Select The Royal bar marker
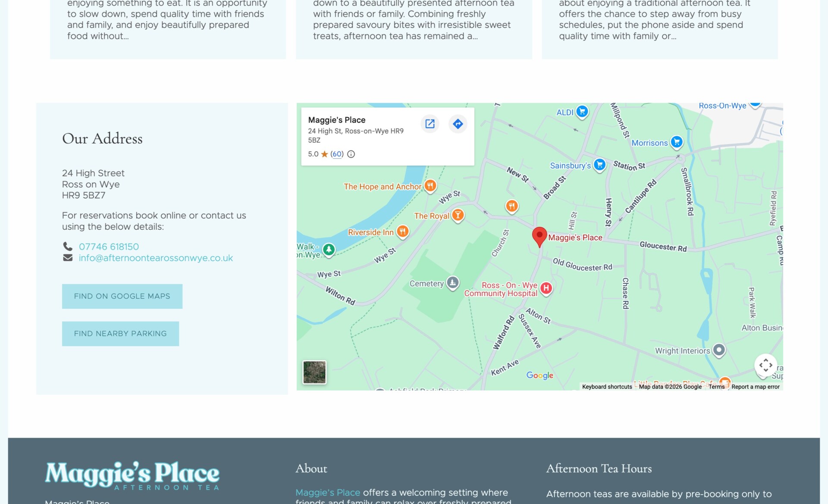 (x=458, y=215)
